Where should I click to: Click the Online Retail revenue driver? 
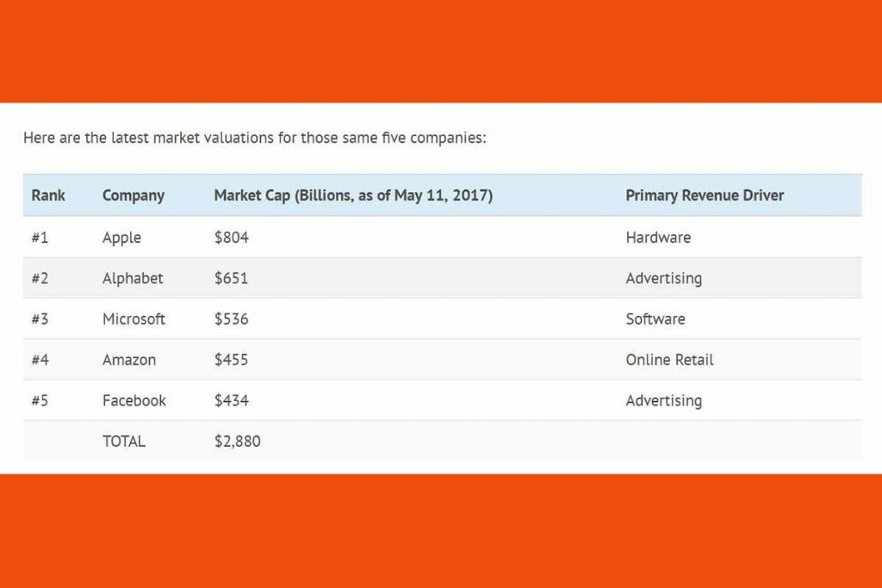tap(669, 360)
